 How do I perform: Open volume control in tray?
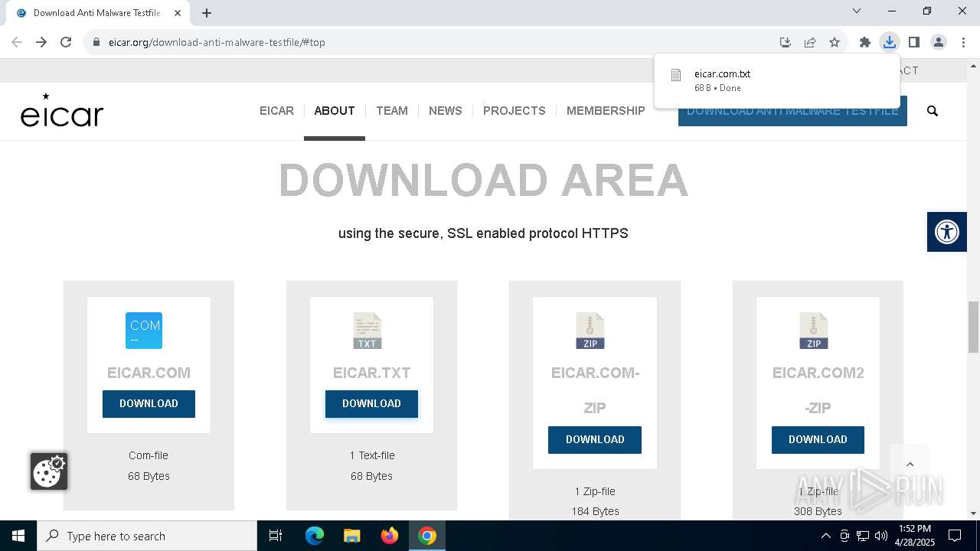point(881,536)
